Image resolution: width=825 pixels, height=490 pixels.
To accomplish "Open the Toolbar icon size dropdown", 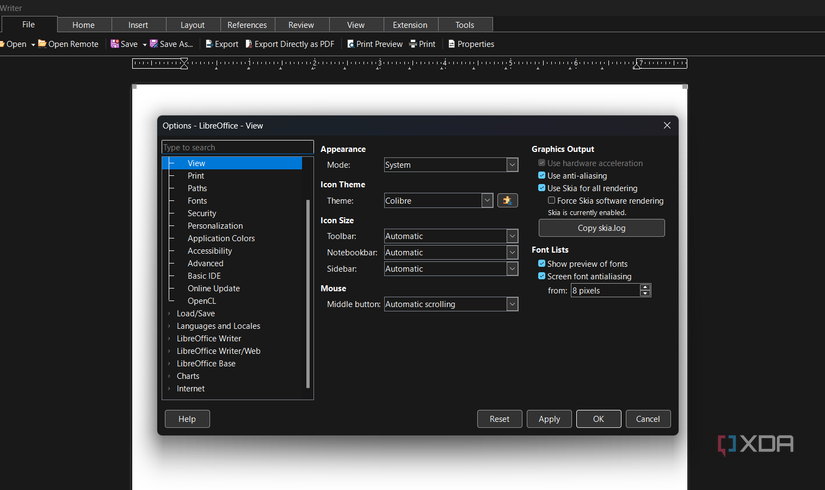I will pyautogui.click(x=451, y=236).
